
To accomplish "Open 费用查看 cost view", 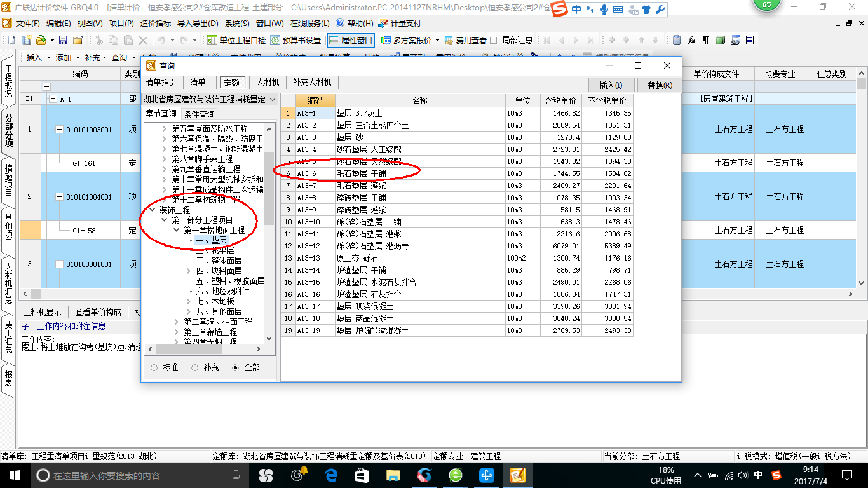I will (466, 40).
